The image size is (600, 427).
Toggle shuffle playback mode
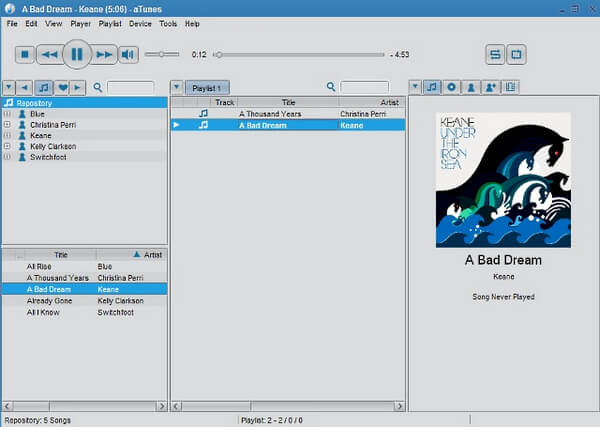coord(495,54)
